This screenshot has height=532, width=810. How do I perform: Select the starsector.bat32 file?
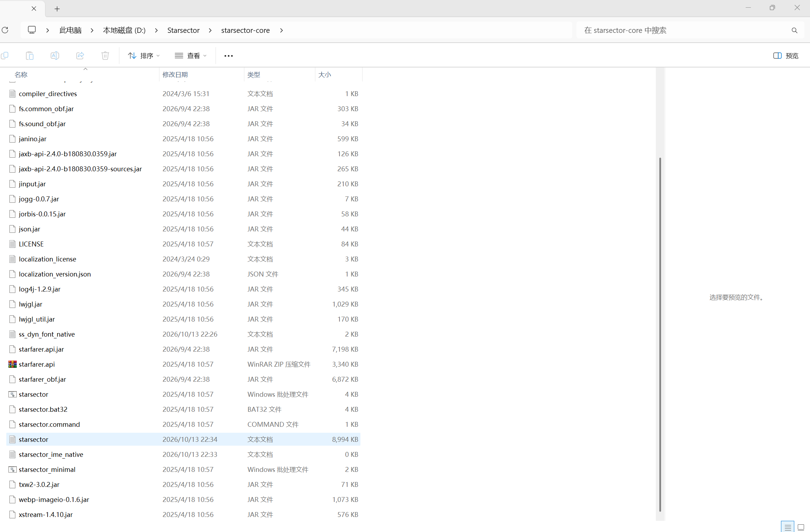point(183,409)
